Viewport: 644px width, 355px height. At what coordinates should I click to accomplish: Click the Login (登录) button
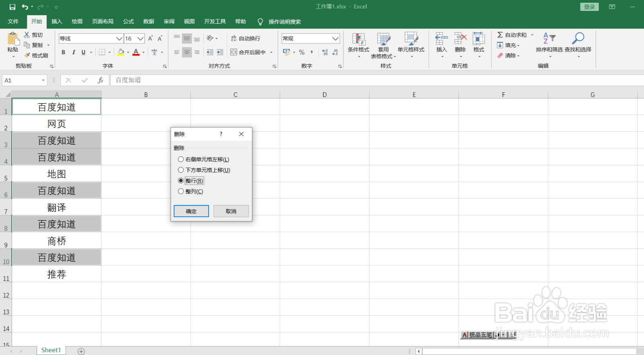[x=589, y=7]
